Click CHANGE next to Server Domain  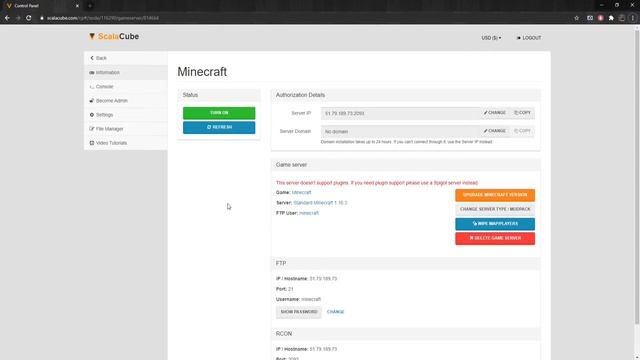click(495, 131)
